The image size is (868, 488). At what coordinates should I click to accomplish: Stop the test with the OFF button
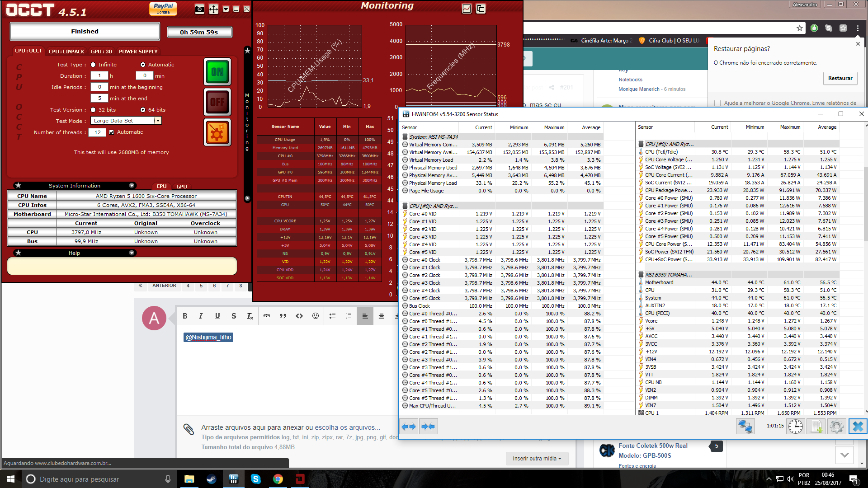coord(217,102)
